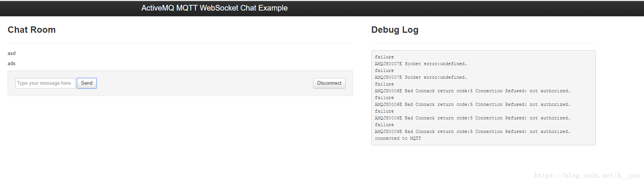Click the blog.csdn.net watermark URL
The width and height of the screenshot is (644, 183).
(587, 175)
